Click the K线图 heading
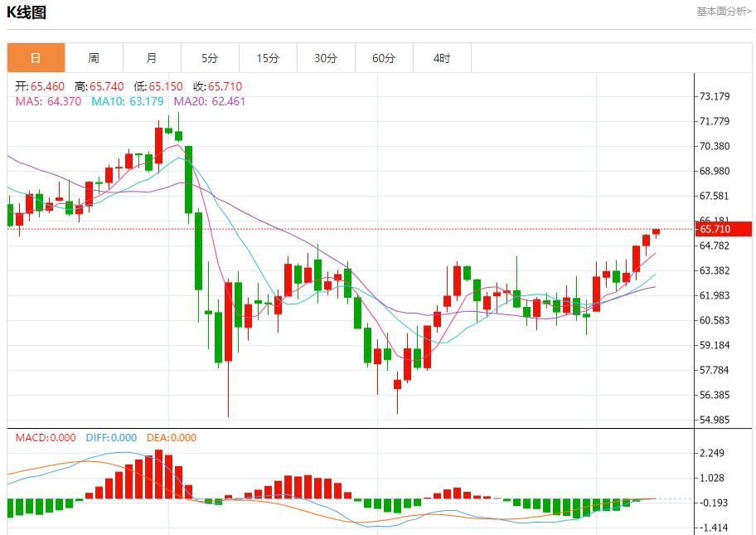This screenshot has width=756, height=535. coord(27,12)
